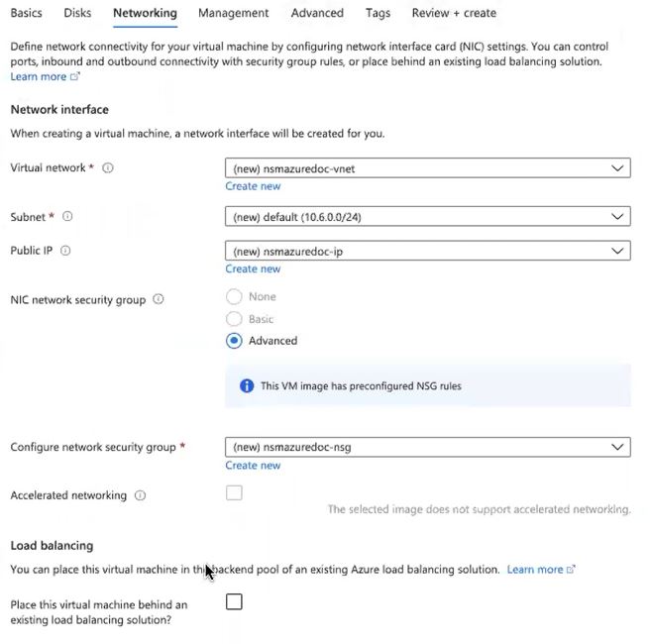Click Create new under Virtual network
This screenshot has width=650, height=644.
(253, 186)
